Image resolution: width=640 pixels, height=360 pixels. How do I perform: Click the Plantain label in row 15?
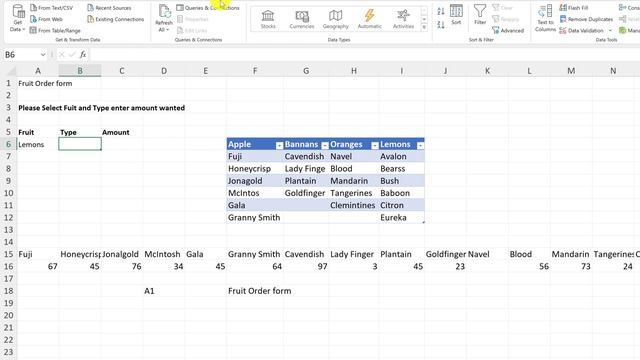[396, 254]
